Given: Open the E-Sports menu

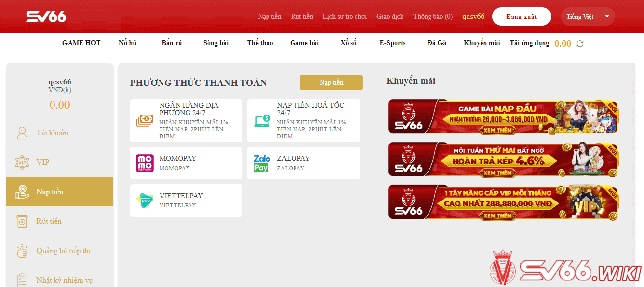Looking at the screenshot, I should click(393, 43).
